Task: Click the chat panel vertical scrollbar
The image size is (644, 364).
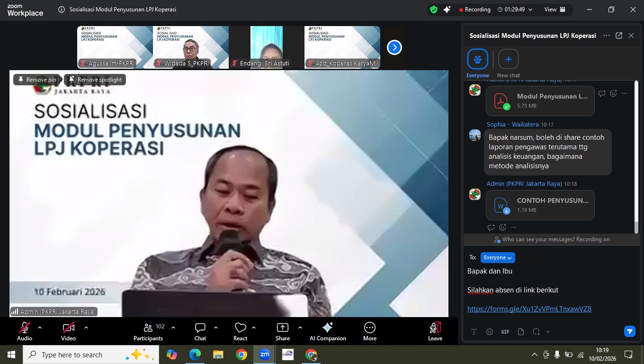Action: pyautogui.click(x=636, y=156)
